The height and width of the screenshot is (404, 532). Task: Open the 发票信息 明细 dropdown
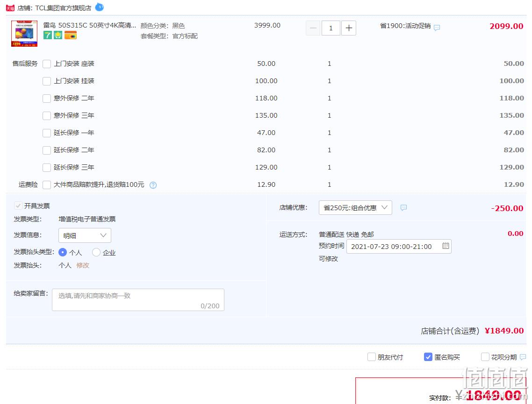(x=85, y=235)
